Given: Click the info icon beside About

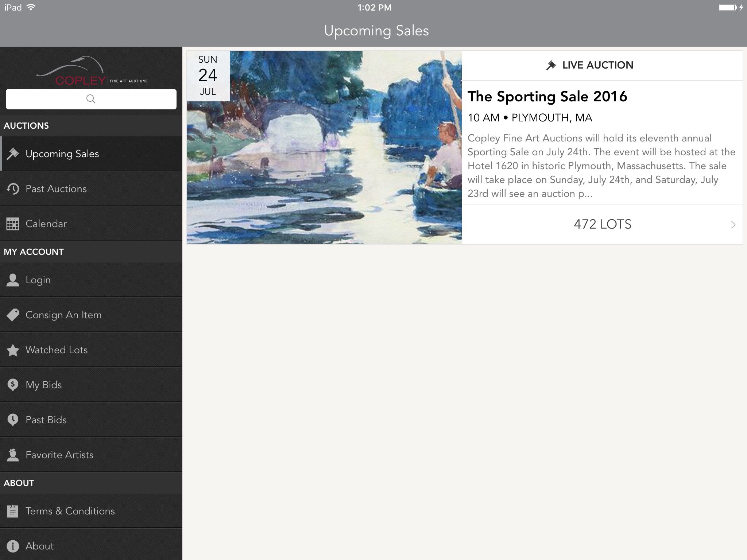Looking at the screenshot, I should [13, 546].
